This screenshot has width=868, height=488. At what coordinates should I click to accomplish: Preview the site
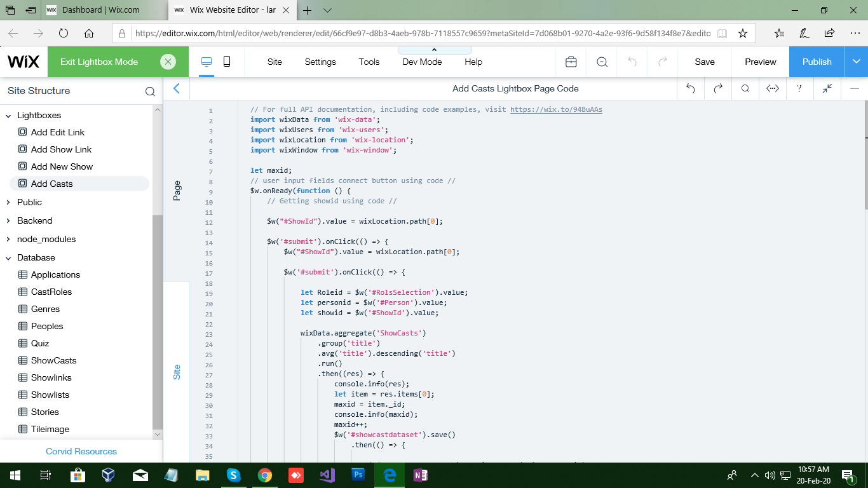(x=761, y=62)
